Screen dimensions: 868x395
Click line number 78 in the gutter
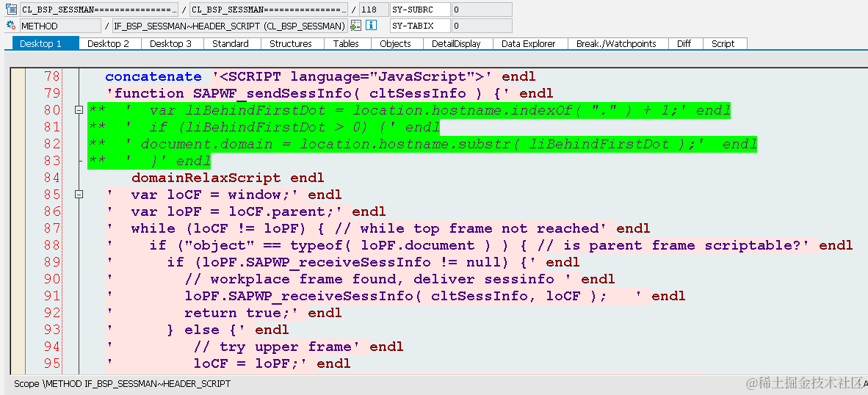(x=51, y=76)
